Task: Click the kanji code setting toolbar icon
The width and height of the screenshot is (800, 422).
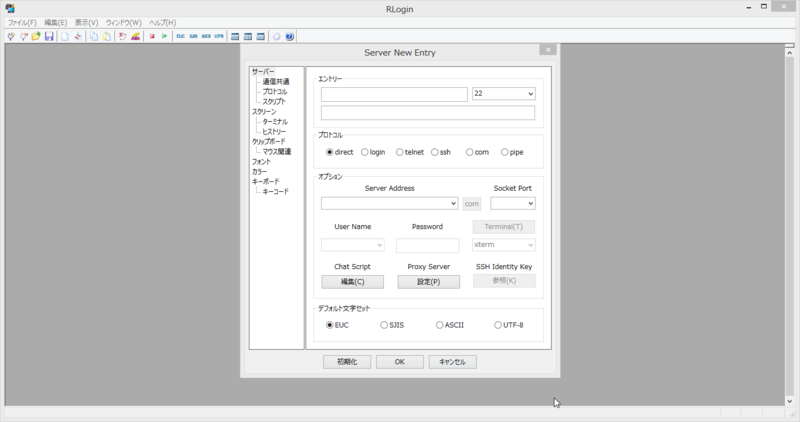Action: pyautogui.click(x=122, y=36)
